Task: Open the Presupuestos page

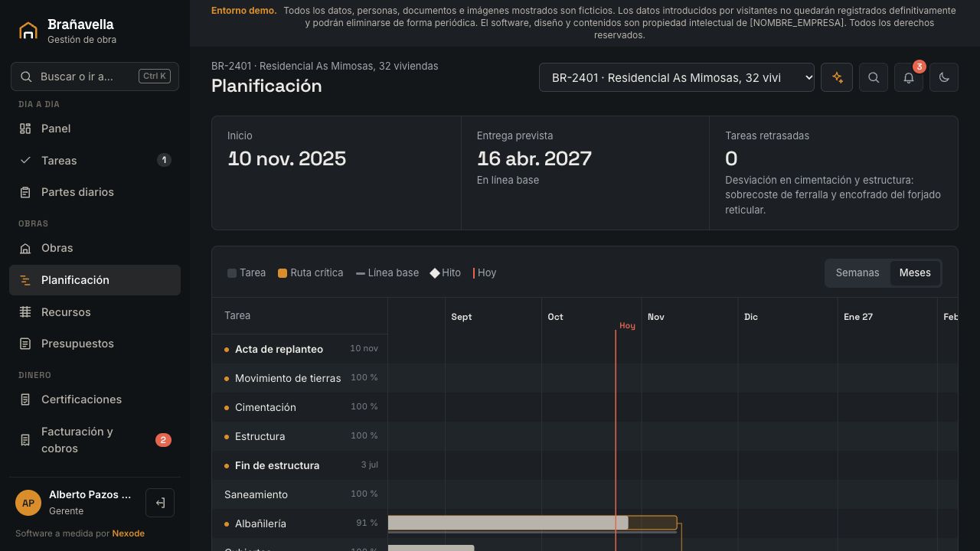Action: (95, 344)
